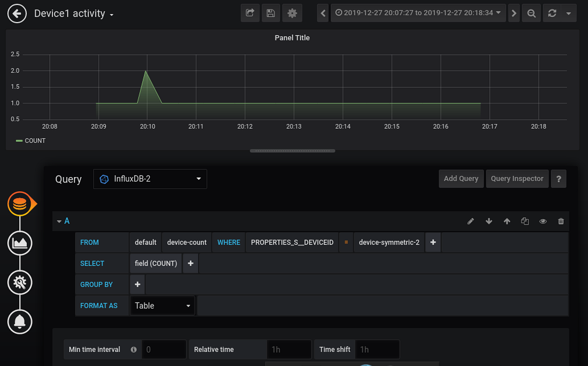Open the InfluxDB-2 data source dropdown
This screenshot has width=588, height=366.
point(150,179)
